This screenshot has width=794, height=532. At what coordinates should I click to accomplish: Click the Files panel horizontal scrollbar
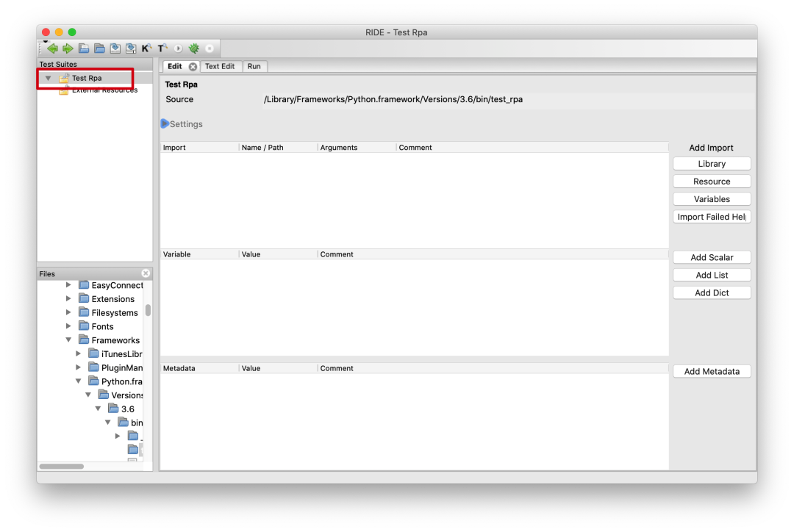click(x=61, y=466)
